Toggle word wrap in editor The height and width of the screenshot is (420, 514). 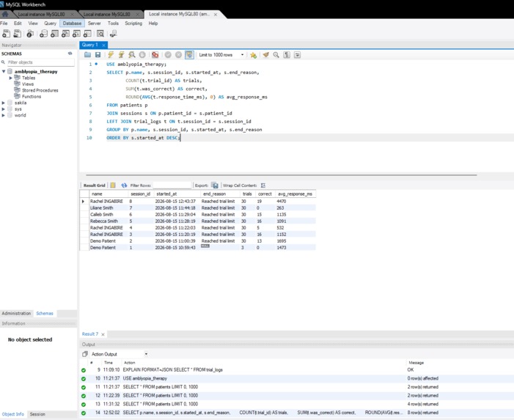297,55
